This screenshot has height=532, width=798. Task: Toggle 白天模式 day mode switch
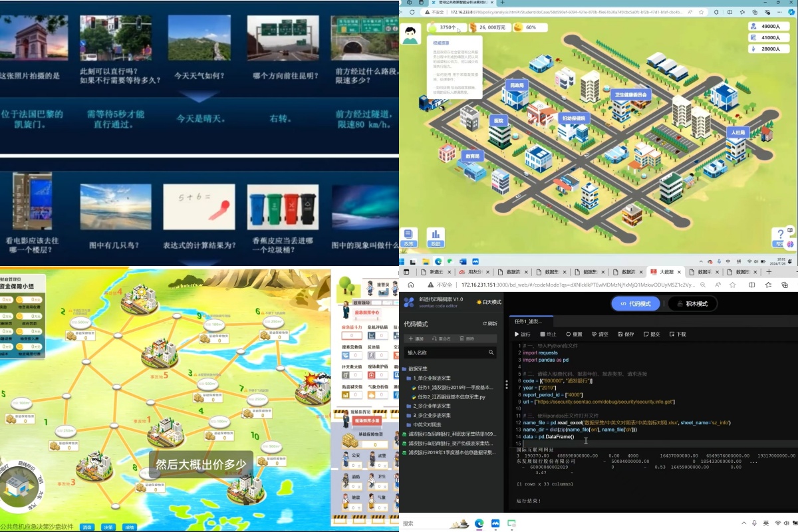click(x=489, y=302)
